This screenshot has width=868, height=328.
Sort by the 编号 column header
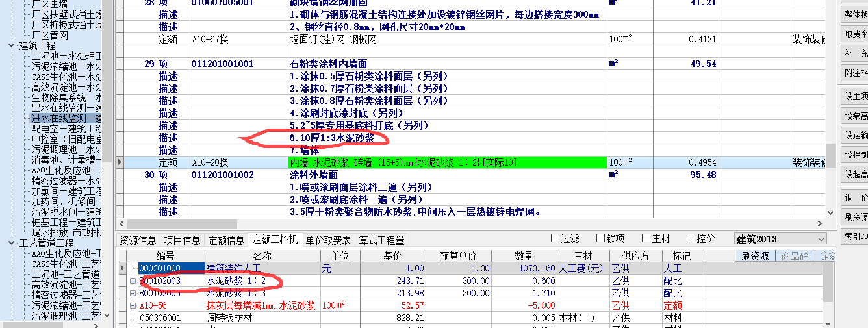click(166, 256)
